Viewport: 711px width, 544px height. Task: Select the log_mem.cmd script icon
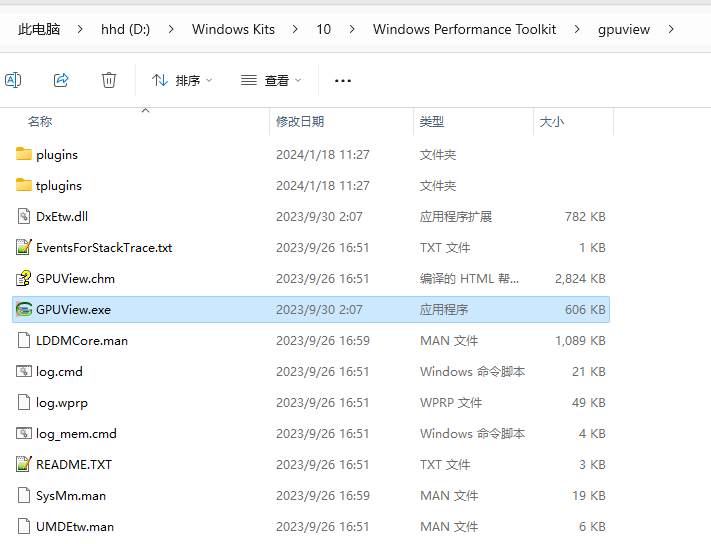tap(24, 433)
